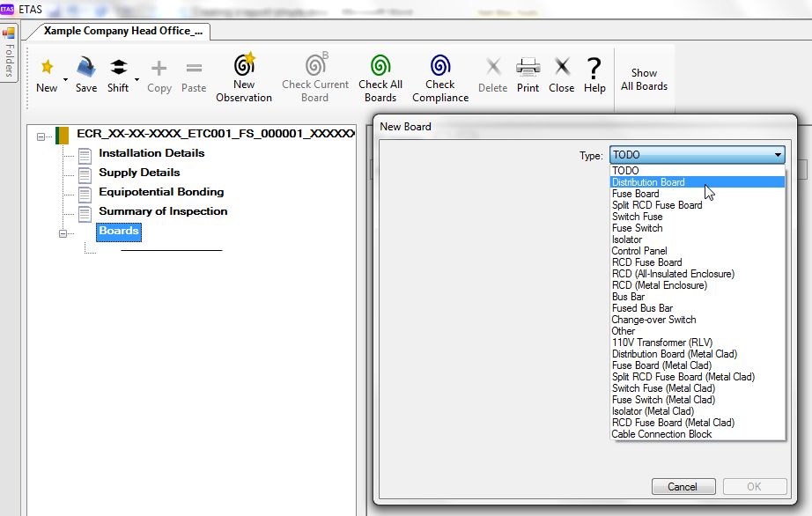Screen dimensions: 812x516
Task: Pick Cable Connection Block option
Action: click(x=698, y=434)
